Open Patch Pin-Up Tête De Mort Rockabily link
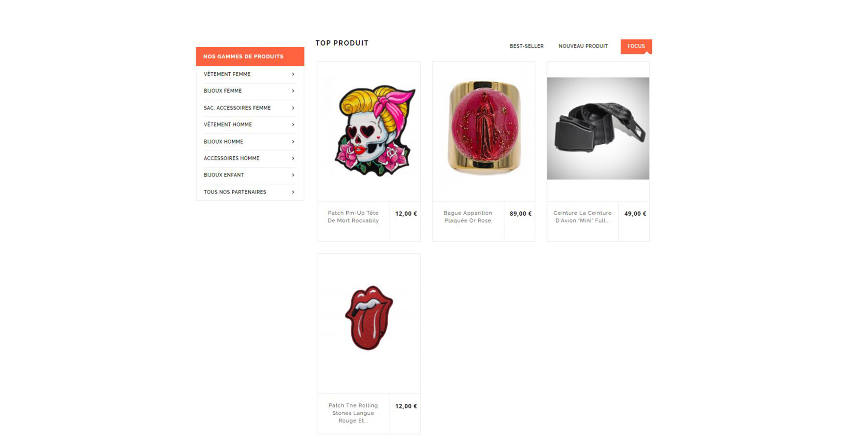 [x=353, y=217]
